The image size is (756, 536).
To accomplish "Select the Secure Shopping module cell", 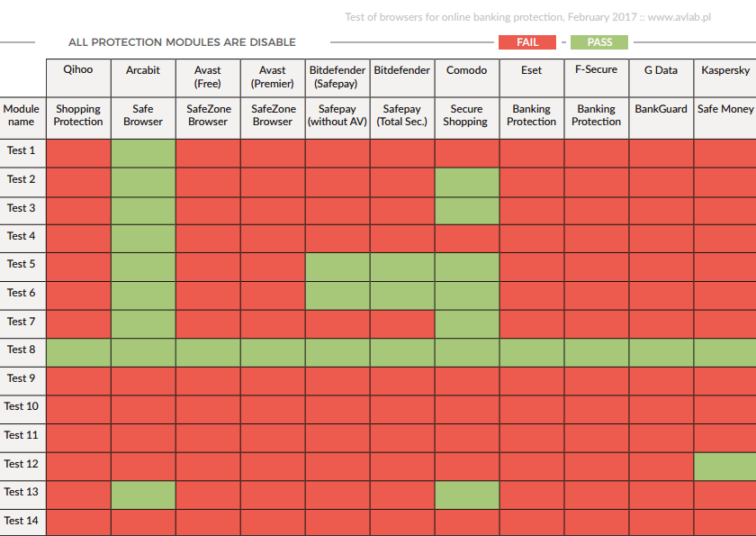I will pyautogui.click(x=466, y=115).
